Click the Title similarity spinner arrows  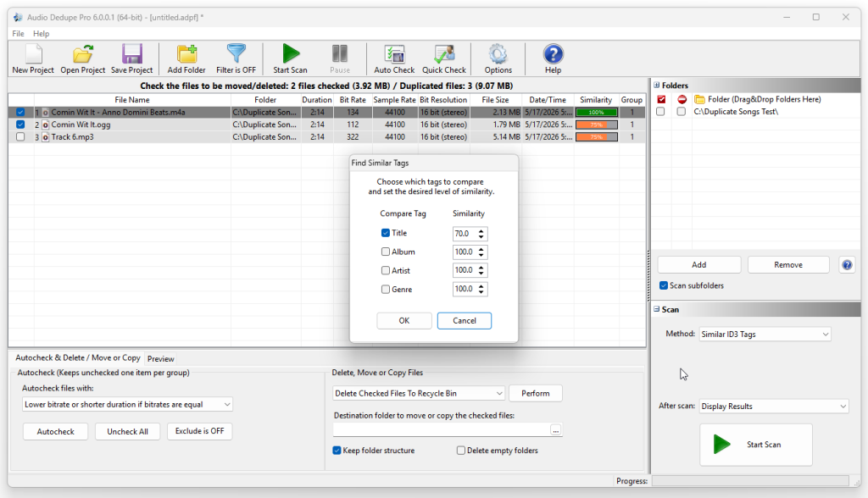[481, 234]
